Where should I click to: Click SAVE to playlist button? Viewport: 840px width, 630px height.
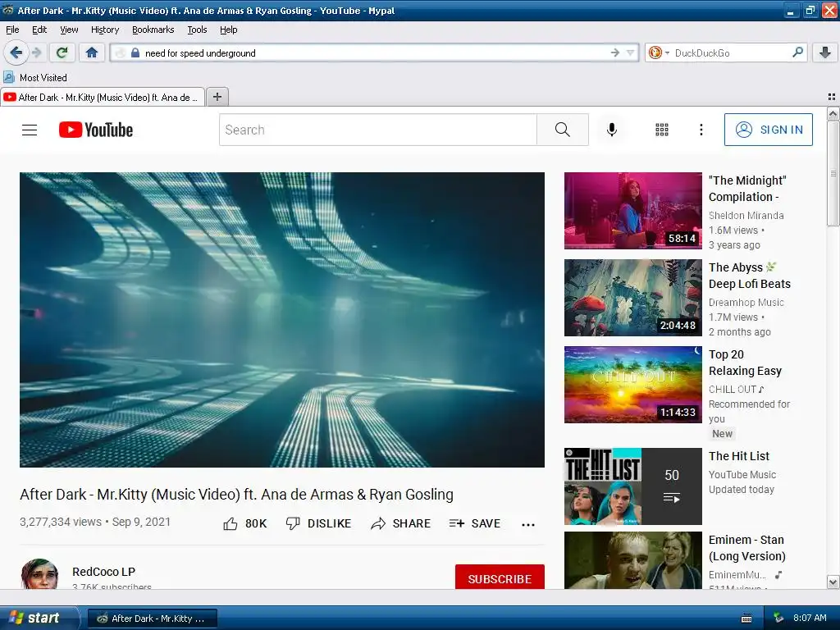coord(475,523)
